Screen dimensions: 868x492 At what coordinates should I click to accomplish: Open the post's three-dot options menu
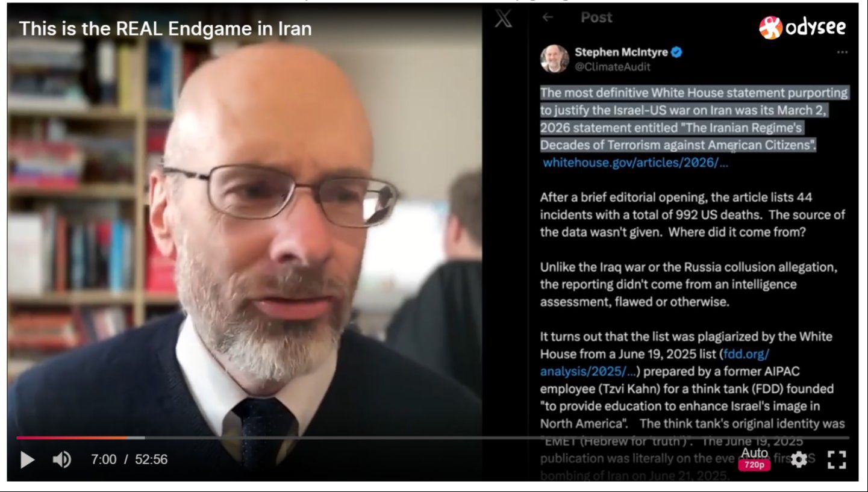(x=842, y=52)
